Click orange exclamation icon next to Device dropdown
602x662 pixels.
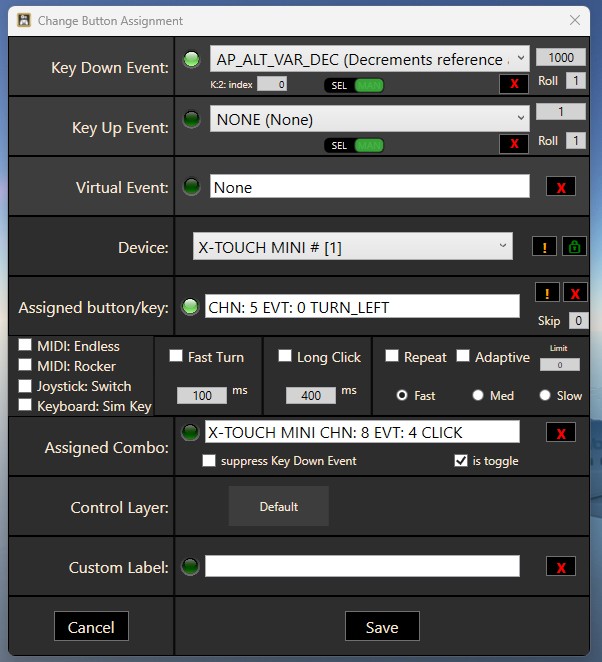[545, 247]
